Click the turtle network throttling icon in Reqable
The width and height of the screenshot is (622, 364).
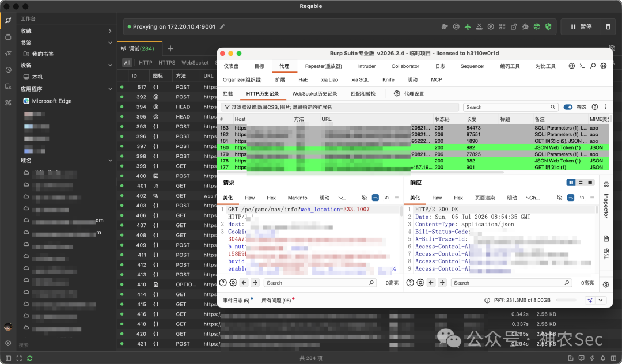click(x=445, y=26)
